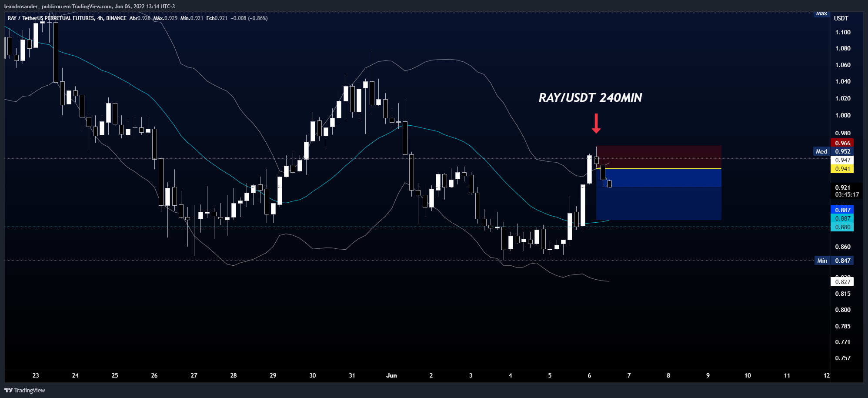Click the 0.771 price axis tick
This screenshot has height=398, width=868.
[843, 342]
